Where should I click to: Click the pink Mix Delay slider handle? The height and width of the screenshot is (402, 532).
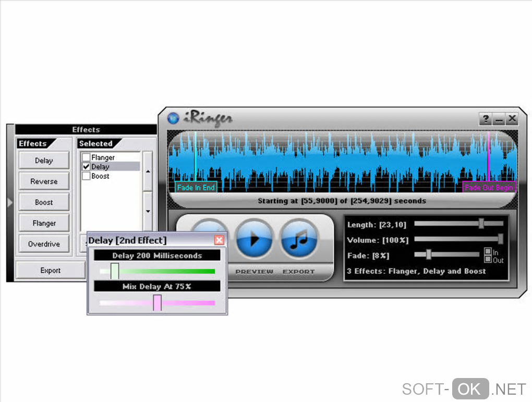pos(157,302)
